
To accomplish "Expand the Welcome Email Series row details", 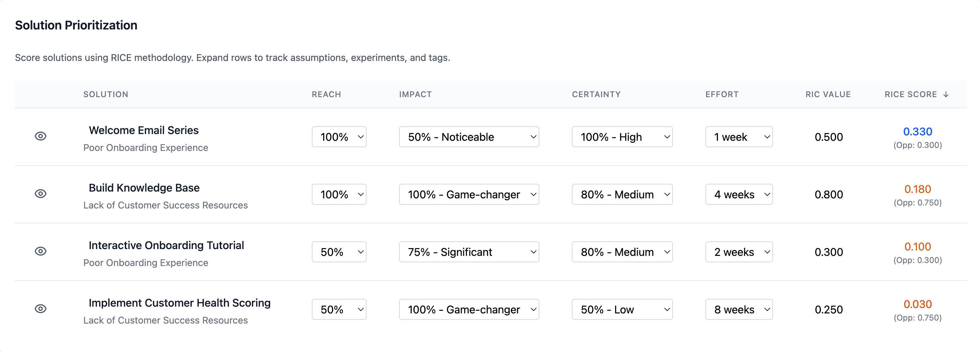I will 41,136.
